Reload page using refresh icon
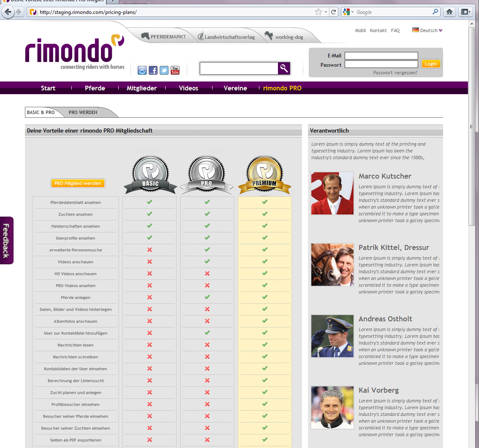 (333, 12)
